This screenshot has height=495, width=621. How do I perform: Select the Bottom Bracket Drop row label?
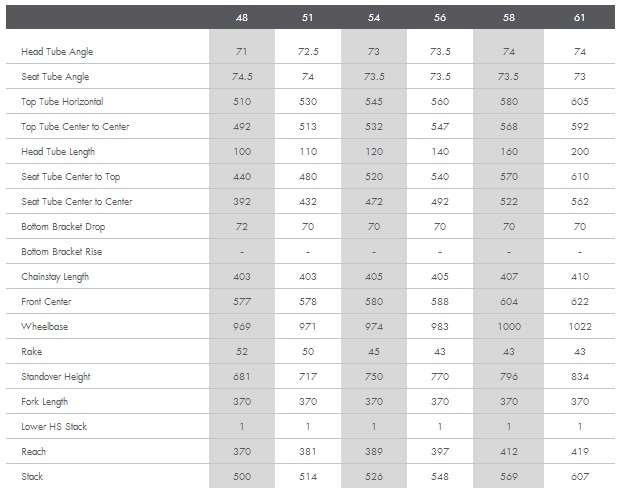coord(62,227)
